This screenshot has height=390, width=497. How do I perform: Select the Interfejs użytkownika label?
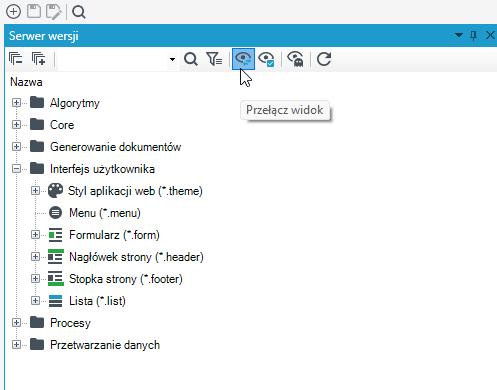tap(102, 169)
